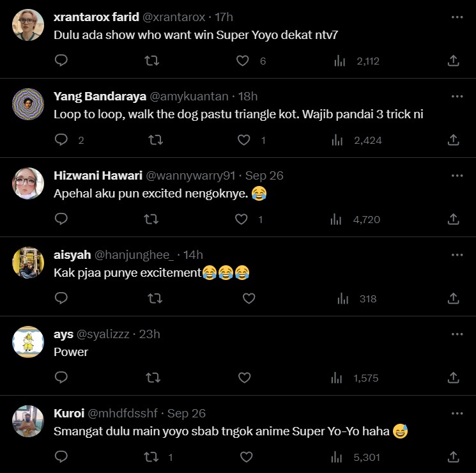Like xrantarox farid's Super Yoyo tweet
Viewport: 476px width, 473px height.
point(243,61)
